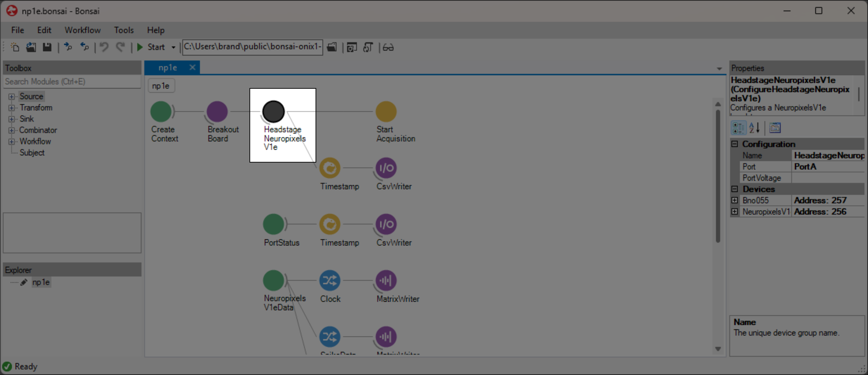Viewport: 868px width, 375px height.
Task: Click the Search Modules input field
Action: pyautogui.click(x=72, y=81)
